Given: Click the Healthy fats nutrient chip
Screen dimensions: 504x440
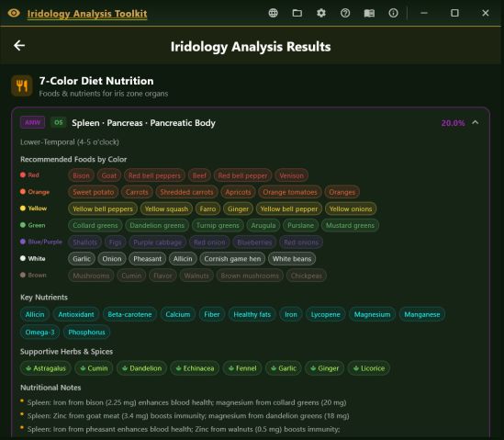Looking at the screenshot, I should pos(252,314).
